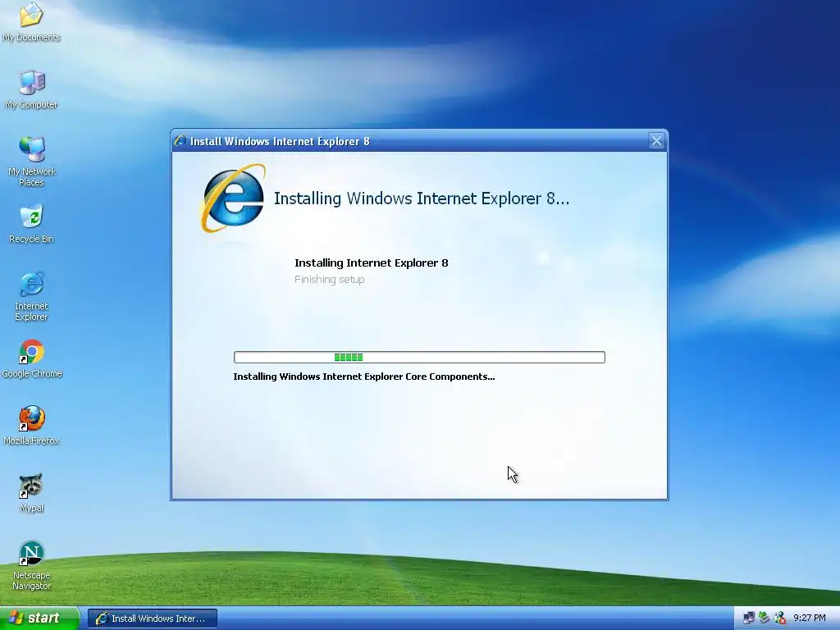Close the Install Windows Internet Explorer 8 dialog
Viewport: 840px width, 630px height.
[x=656, y=141]
